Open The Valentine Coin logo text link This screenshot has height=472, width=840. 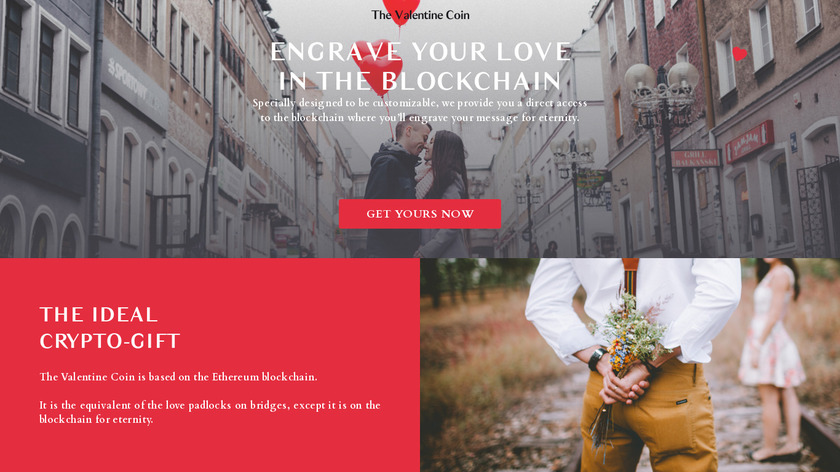[420, 15]
